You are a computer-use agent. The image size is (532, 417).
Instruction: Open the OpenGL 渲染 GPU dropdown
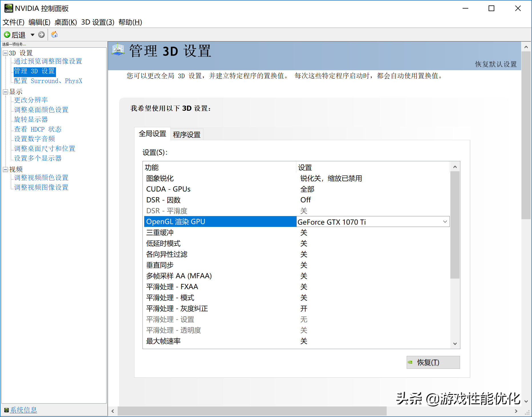(445, 222)
